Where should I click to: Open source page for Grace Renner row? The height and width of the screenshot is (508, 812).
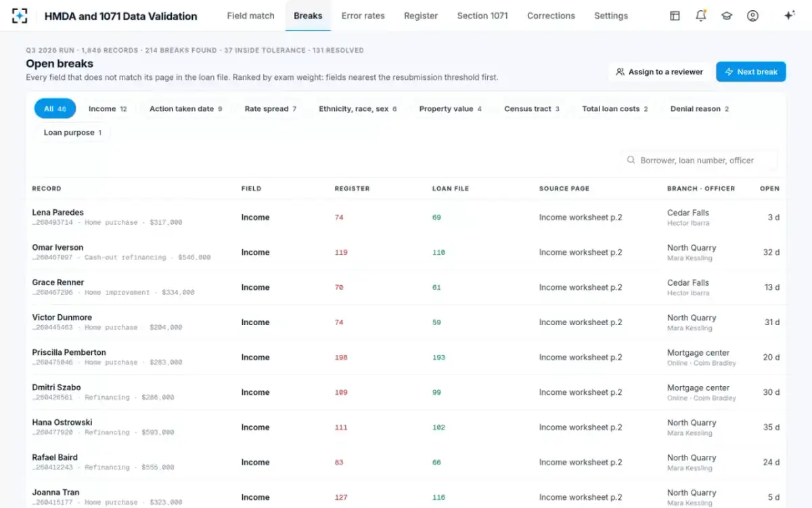click(581, 287)
